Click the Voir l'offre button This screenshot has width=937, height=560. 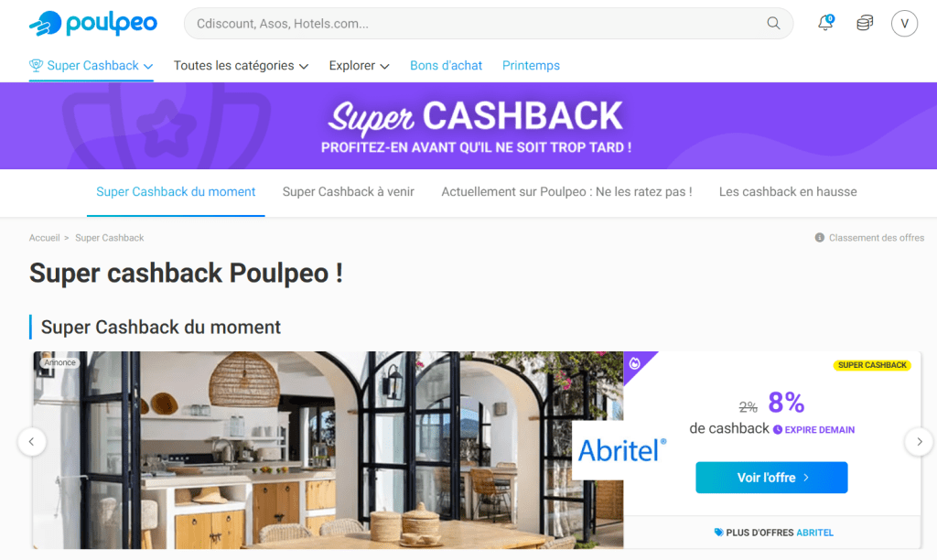click(x=771, y=478)
